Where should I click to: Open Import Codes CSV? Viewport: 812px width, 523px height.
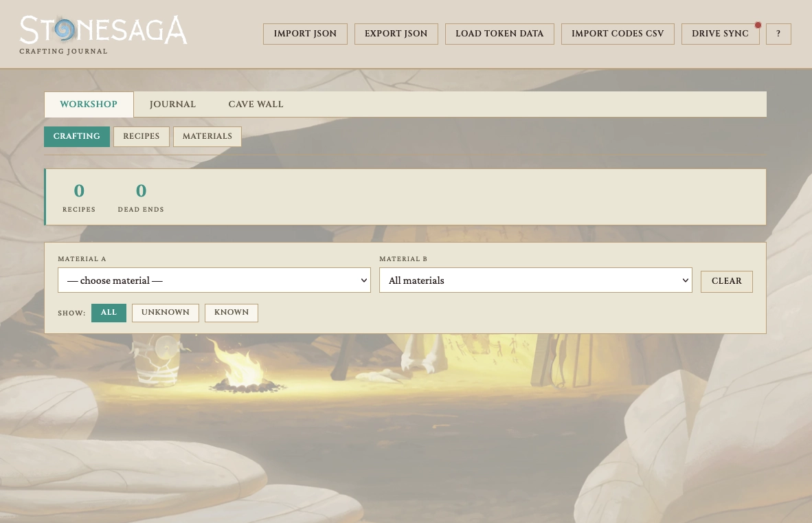point(618,34)
